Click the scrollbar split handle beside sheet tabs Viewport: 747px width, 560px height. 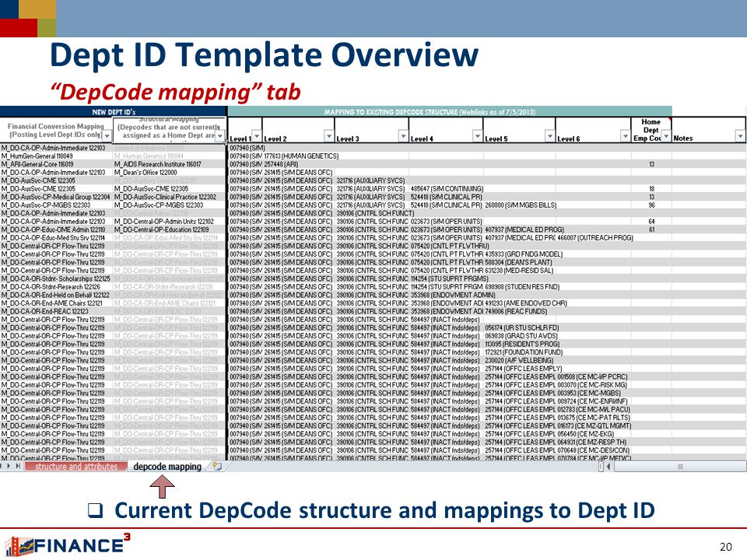(601, 467)
